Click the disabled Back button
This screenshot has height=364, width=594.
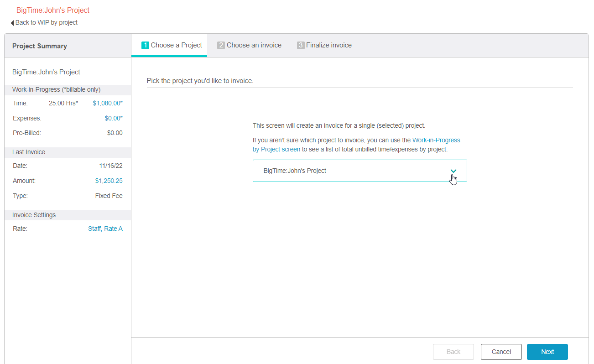(x=453, y=352)
